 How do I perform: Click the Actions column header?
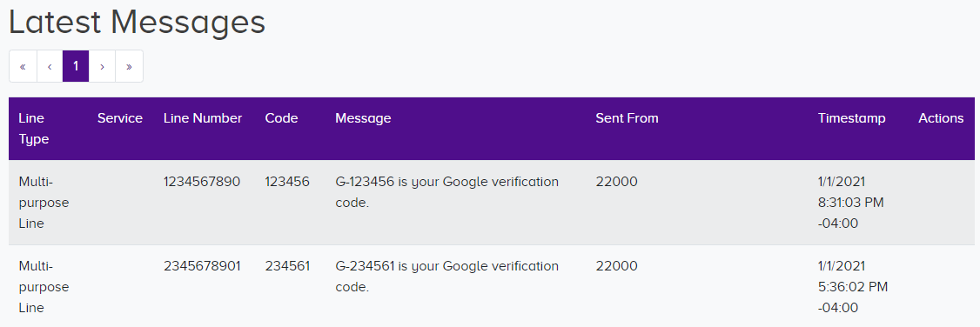click(x=941, y=118)
